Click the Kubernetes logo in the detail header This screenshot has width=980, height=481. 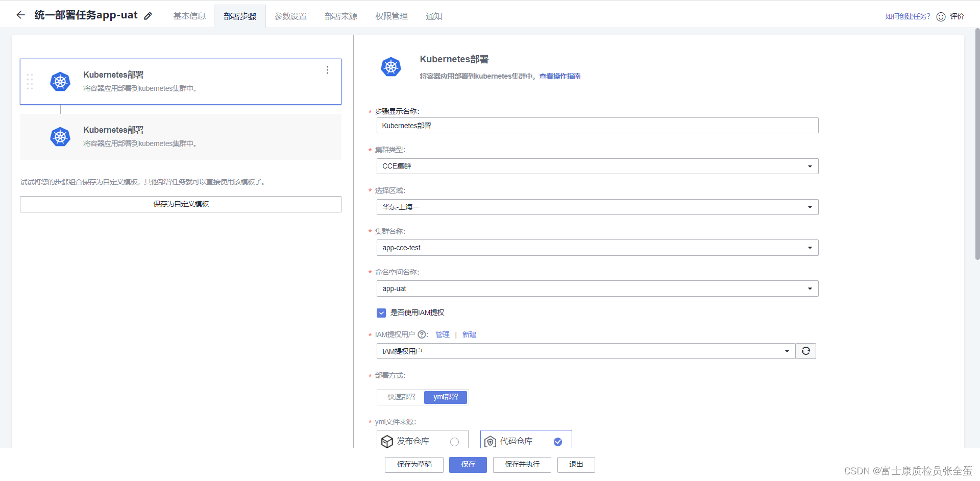click(391, 67)
